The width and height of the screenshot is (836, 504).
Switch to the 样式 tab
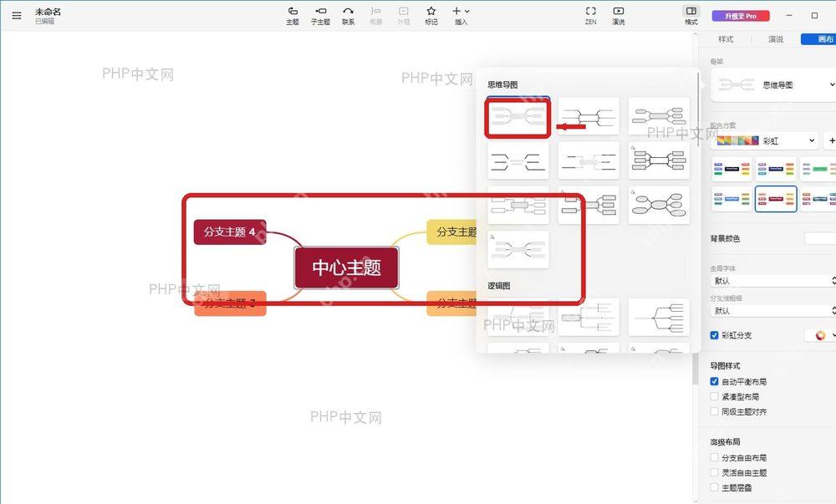tap(726, 39)
